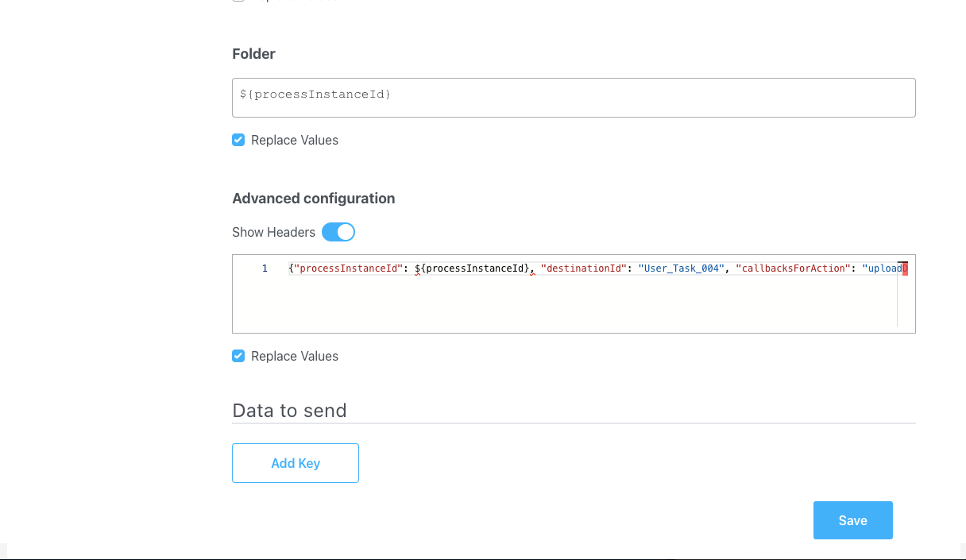Save the configuration
Image resolution: width=966 pixels, height=560 pixels.
pos(853,520)
